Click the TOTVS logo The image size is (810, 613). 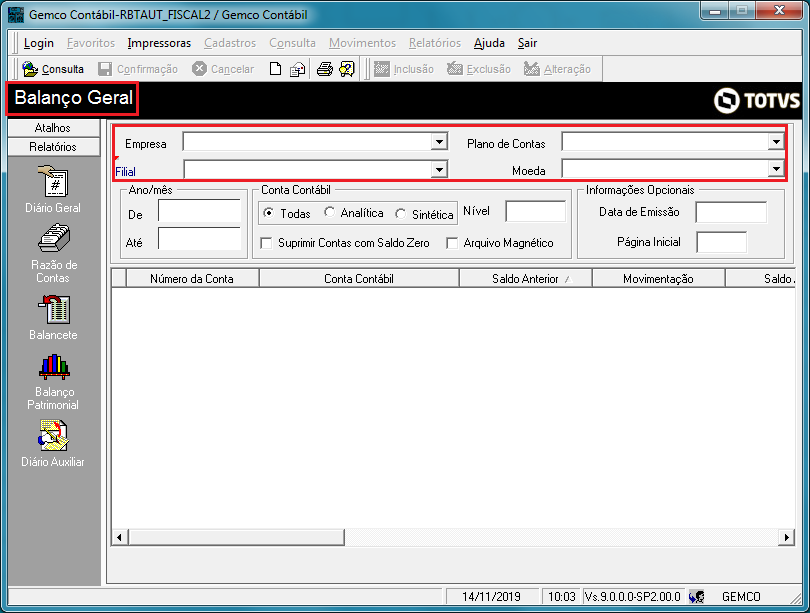[x=757, y=100]
